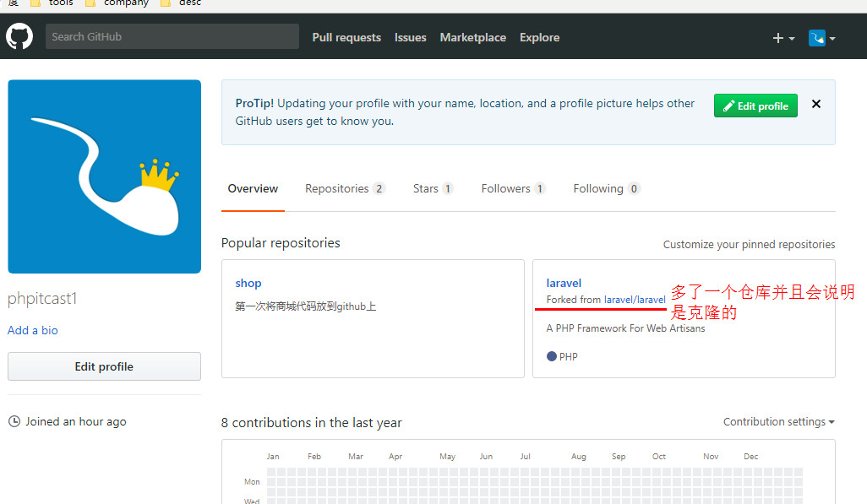The height and width of the screenshot is (504, 867).
Task: Open the shop repository
Action: point(248,283)
